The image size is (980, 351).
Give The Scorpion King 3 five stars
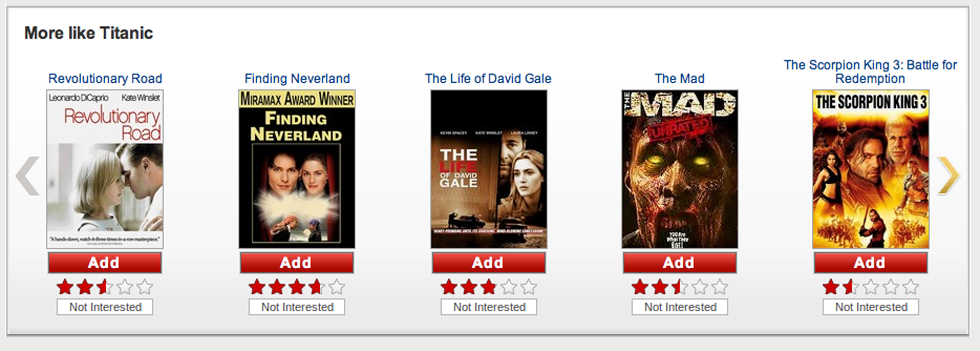click(x=911, y=287)
